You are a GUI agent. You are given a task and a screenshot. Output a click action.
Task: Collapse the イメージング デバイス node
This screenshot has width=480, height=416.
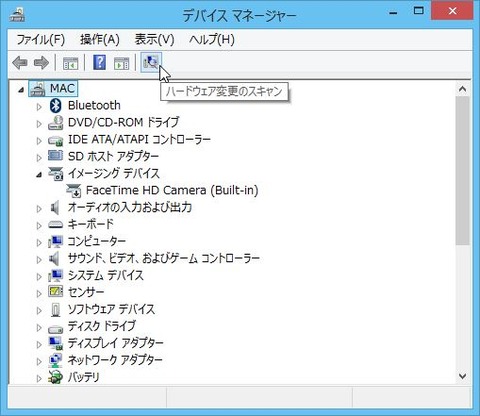[x=39, y=175]
